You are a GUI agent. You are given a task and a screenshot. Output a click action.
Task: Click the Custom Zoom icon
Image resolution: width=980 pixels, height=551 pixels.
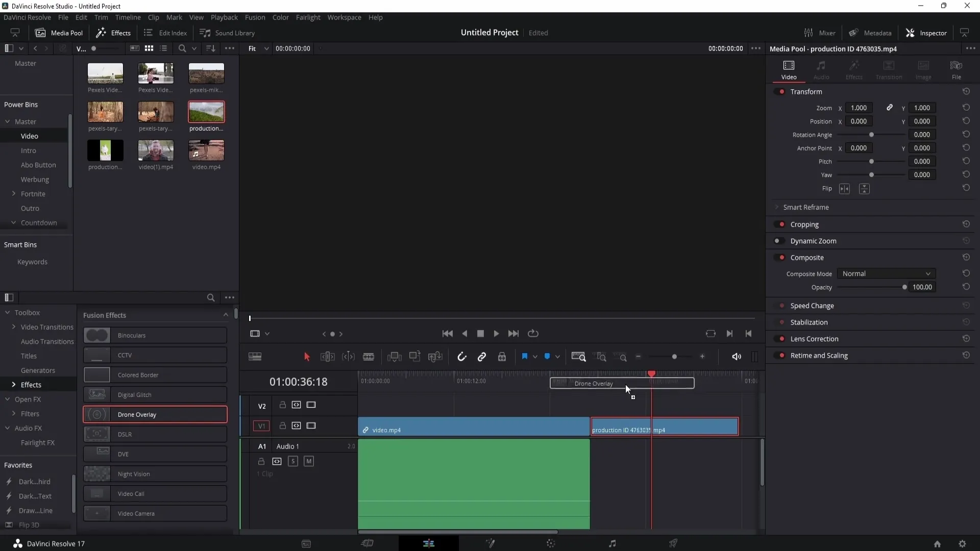(620, 357)
